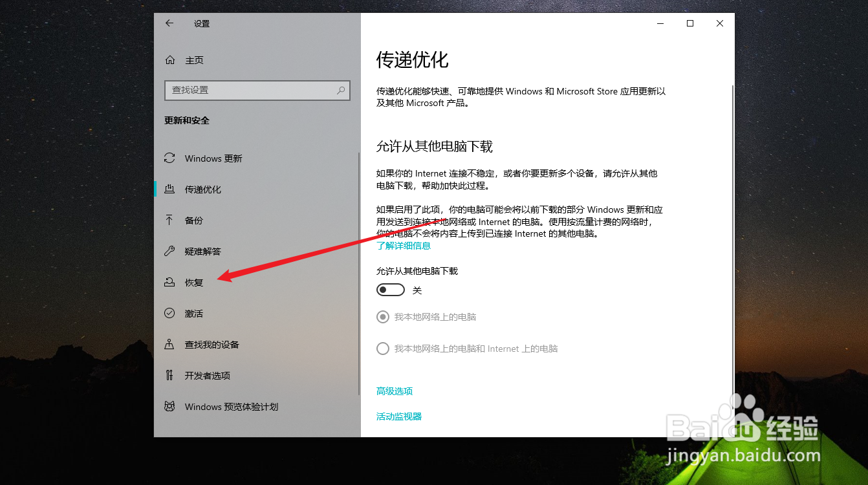The height and width of the screenshot is (485, 868).
Task: Maximize the Settings window
Action: coord(690,23)
